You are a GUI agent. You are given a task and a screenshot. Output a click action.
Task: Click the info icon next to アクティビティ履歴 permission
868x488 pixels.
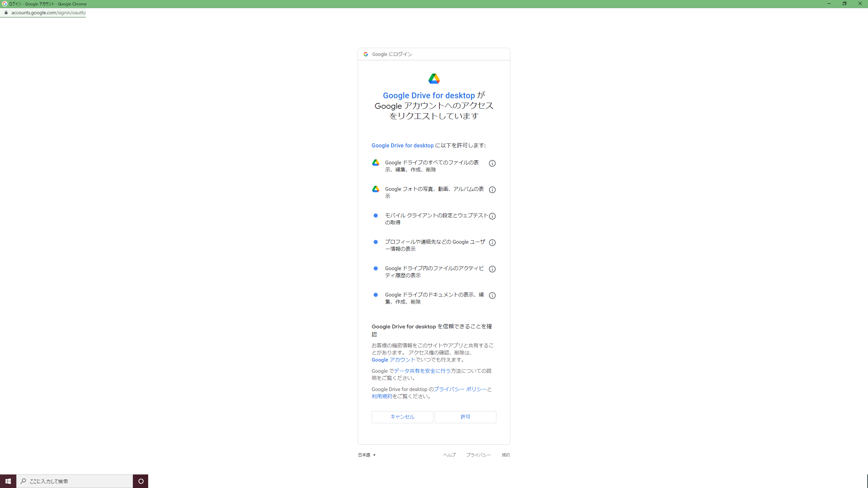click(492, 269)
